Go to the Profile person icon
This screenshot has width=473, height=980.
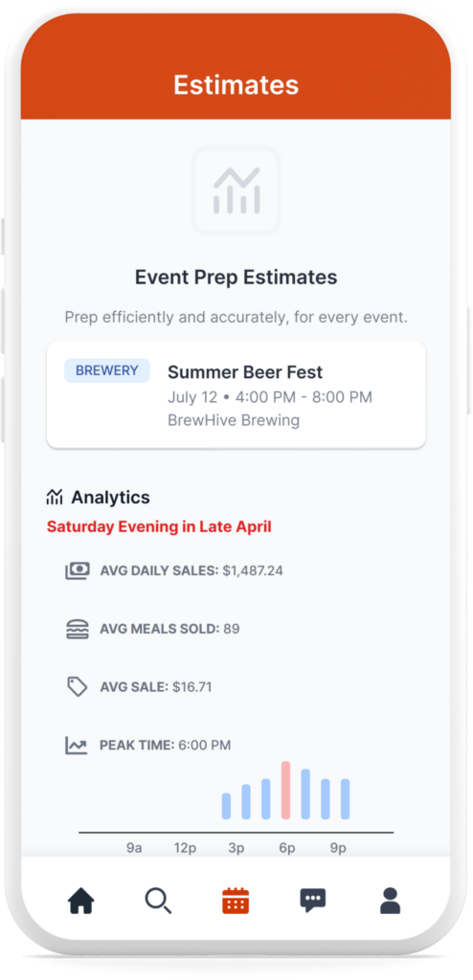point(391,901)
